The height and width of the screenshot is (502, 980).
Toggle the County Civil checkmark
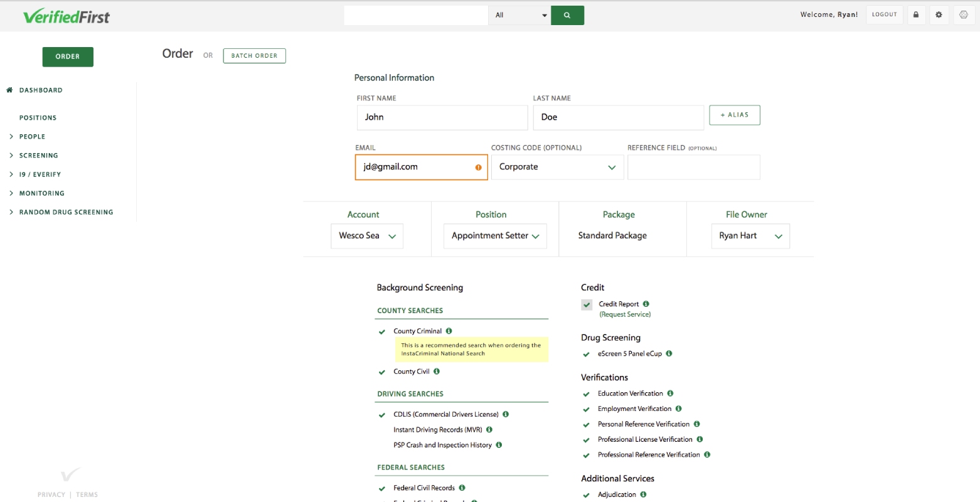[381, 372]
